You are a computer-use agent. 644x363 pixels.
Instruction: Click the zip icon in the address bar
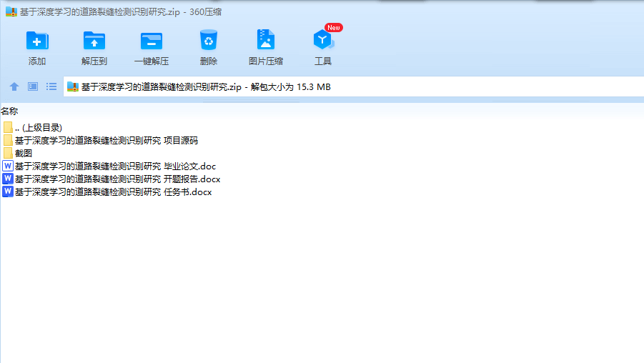coord(73,86)
